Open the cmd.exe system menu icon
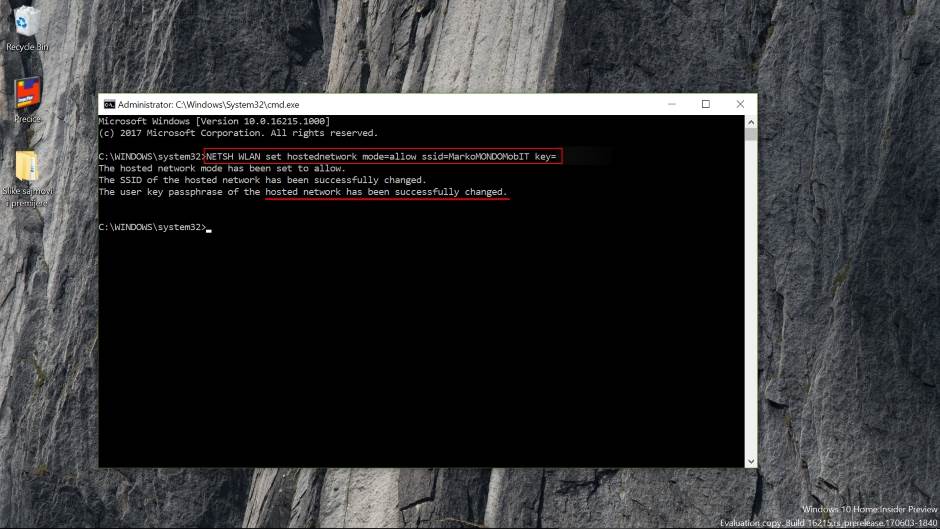Viewport: 940px width, 529px height. [109, 104]
